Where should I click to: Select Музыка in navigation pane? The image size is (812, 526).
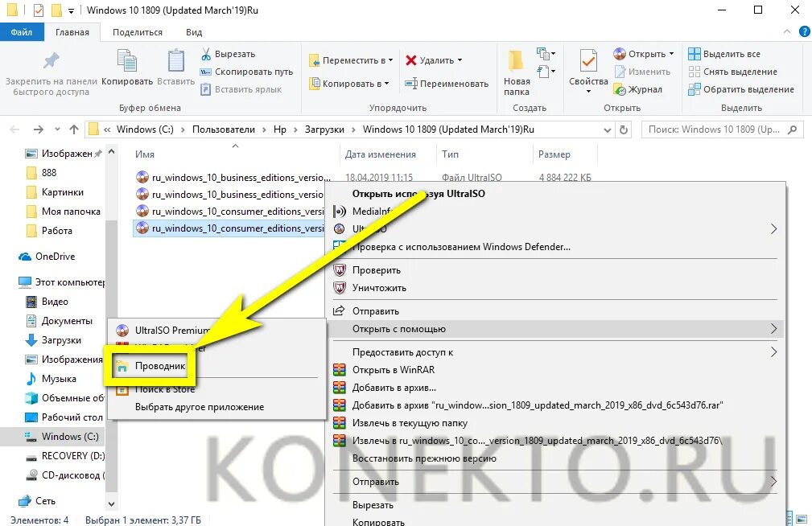click(59, 379)
